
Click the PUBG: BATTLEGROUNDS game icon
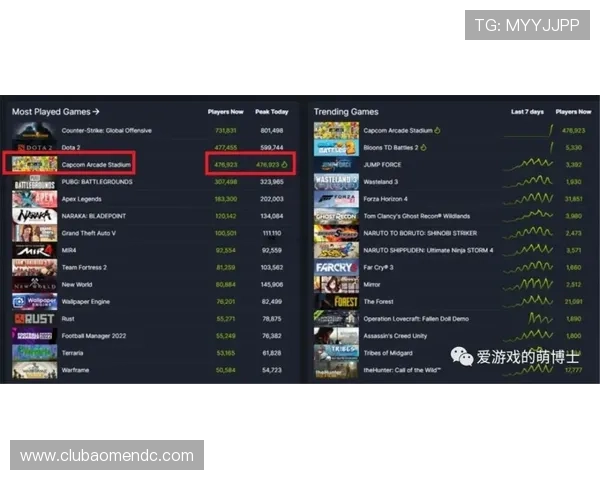coord(34,182)
